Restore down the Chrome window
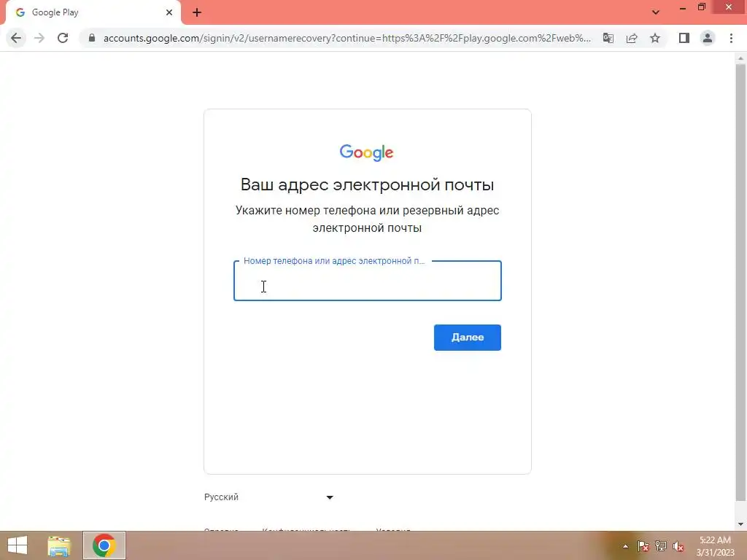747x560 pixels. point(701,7)
